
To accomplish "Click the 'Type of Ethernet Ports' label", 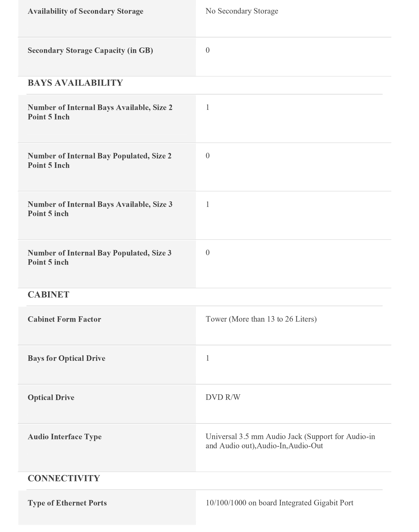I will (x=67, y=503).
